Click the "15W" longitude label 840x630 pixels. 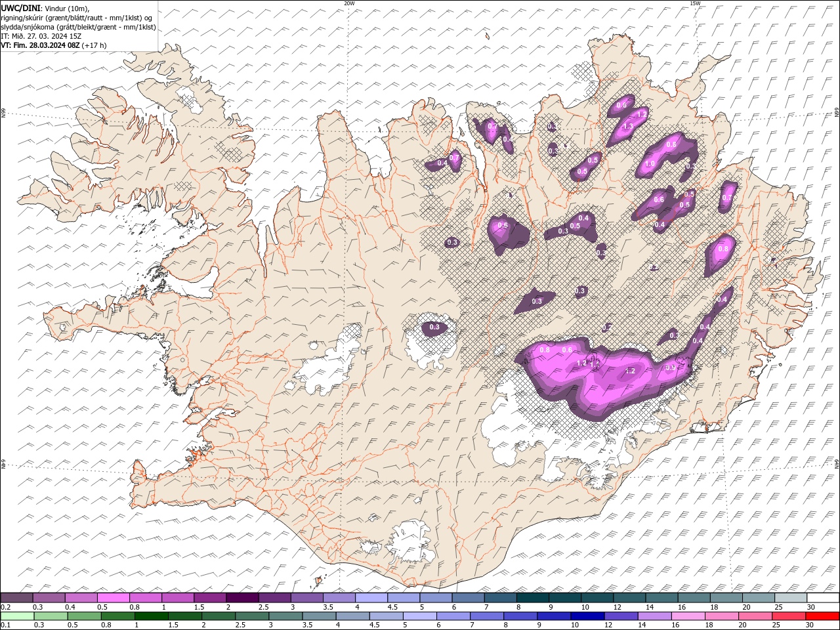[695, 3]
